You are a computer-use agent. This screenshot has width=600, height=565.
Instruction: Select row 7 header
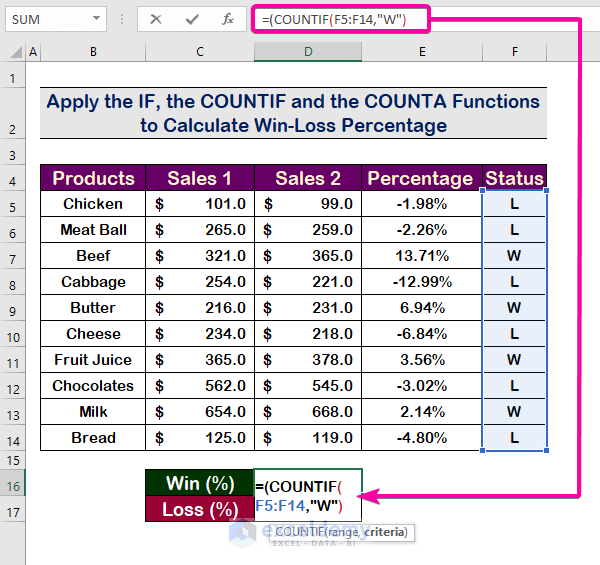(x=13, y=256)
